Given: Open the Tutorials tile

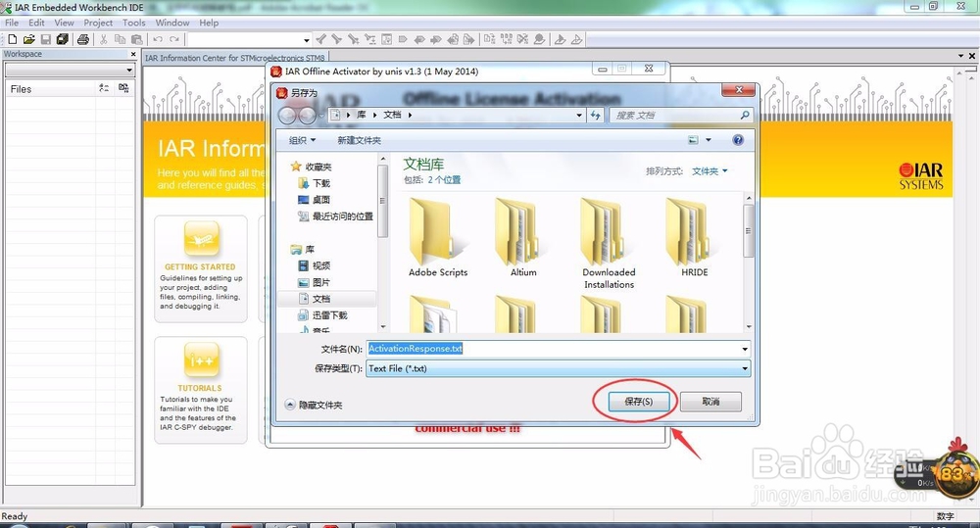Looking at the screenshot, I should coord(201,390).
